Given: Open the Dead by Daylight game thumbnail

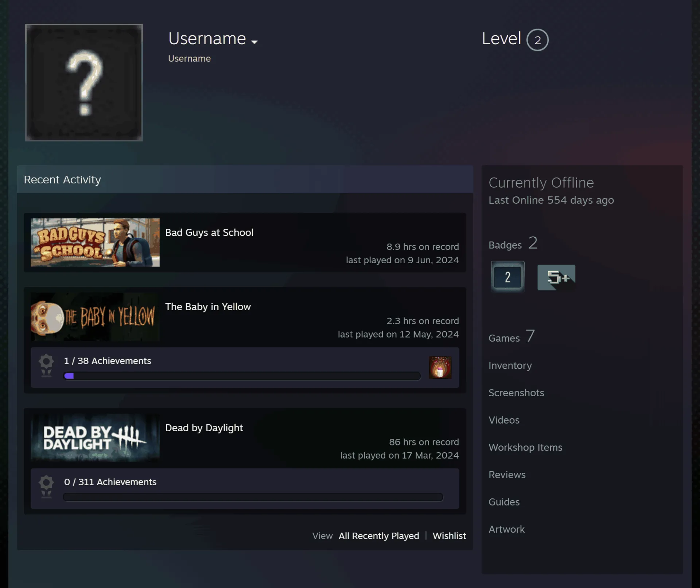Looking at the screenshot, I should (95, 438).
